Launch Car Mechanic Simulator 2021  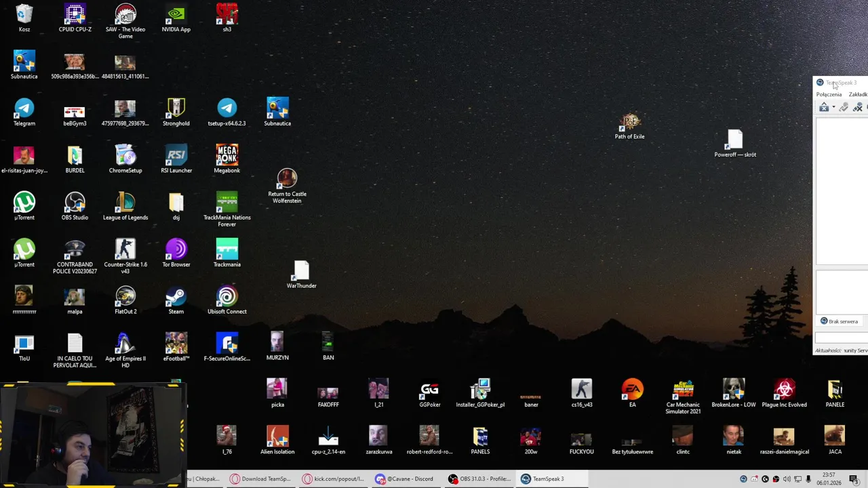pos(683,396)
